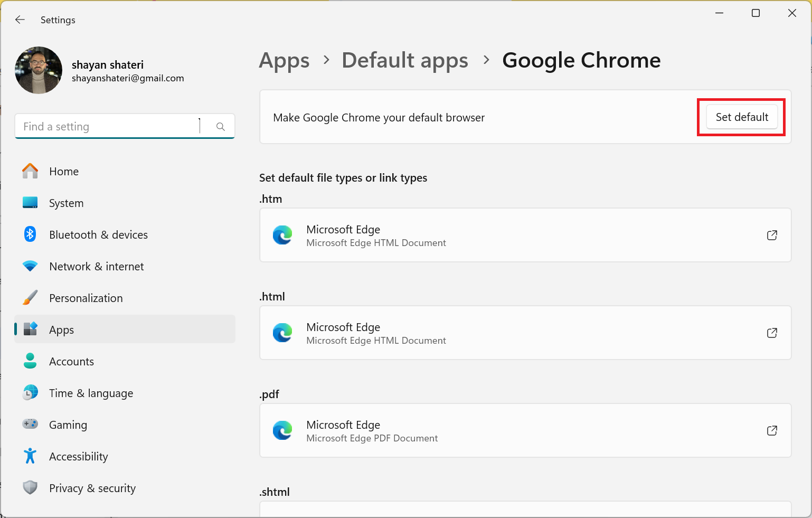Change the .htm default app card
Image resolution: width=812 pixels, height=518 pixels.
pos(525,235)
